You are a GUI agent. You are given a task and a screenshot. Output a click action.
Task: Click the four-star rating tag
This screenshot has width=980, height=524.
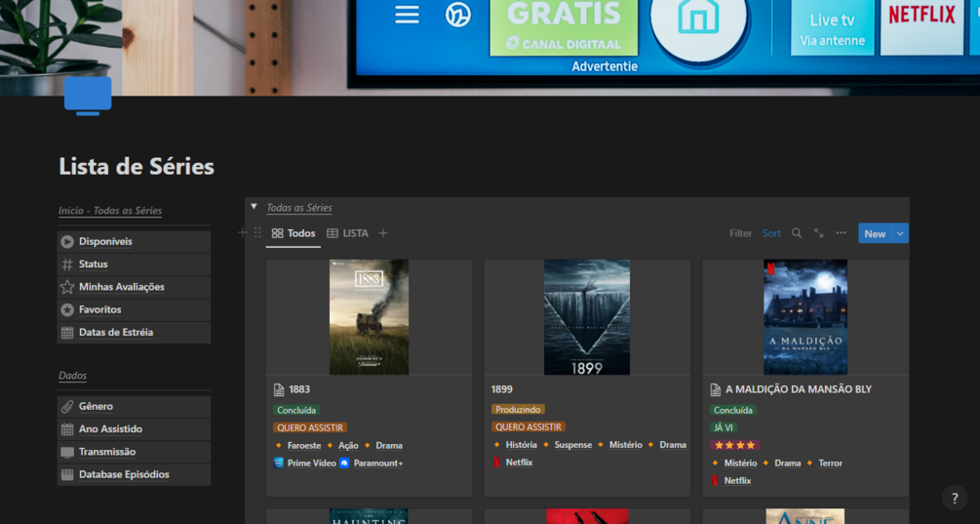[735, 445]
